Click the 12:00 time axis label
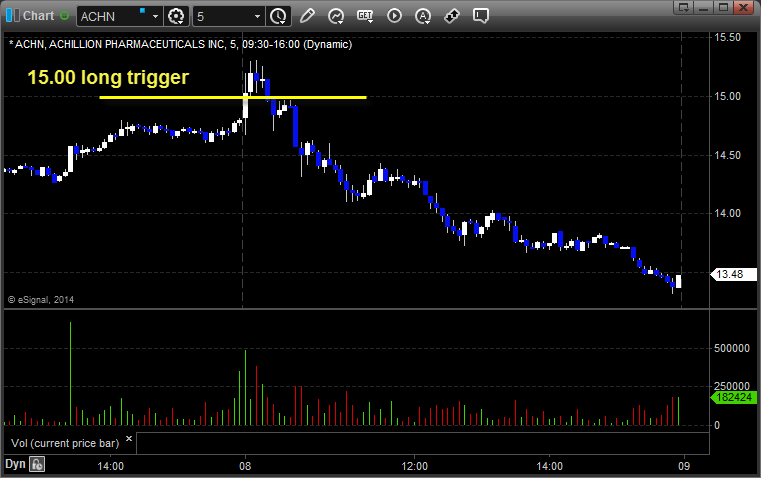Screen dimensions: 761x478 pyautogui.click(x=414, y=466)
